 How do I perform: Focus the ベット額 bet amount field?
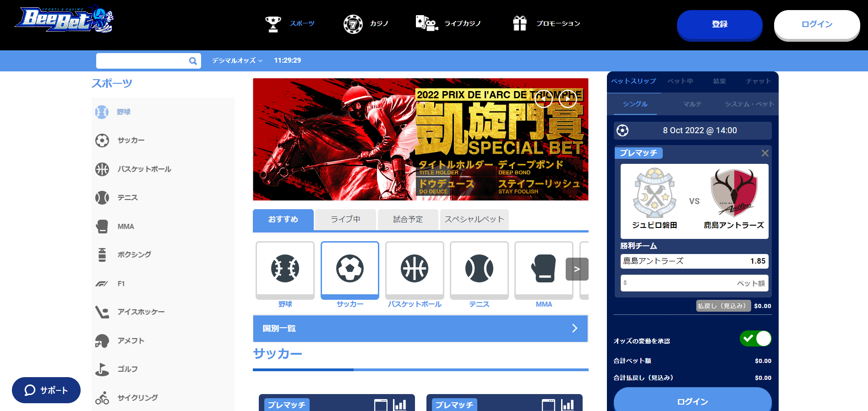click(694, 283)
